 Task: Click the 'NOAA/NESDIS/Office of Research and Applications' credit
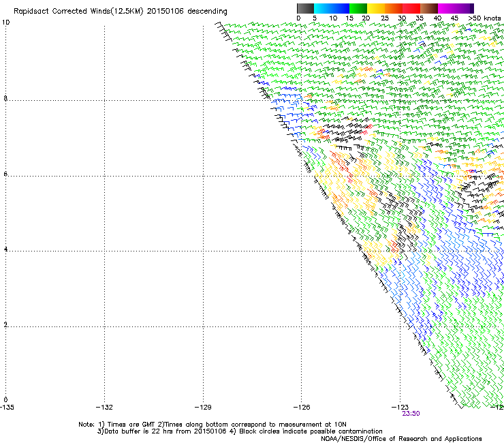coord(401,439)
